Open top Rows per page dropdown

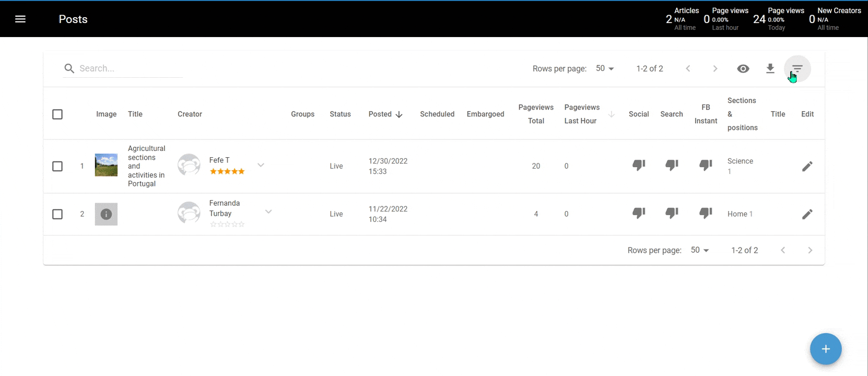605,68
